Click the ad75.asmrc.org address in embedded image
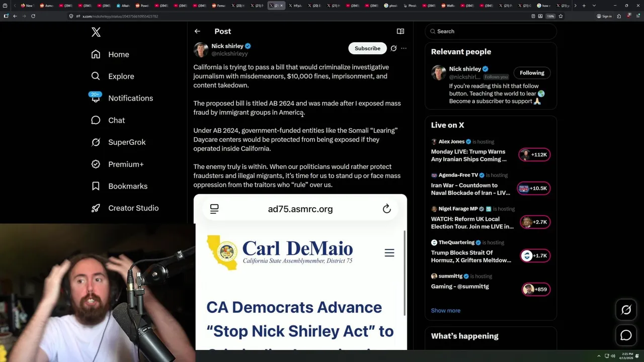The width and height of the screenshot is (644, 362). point(300,209)
